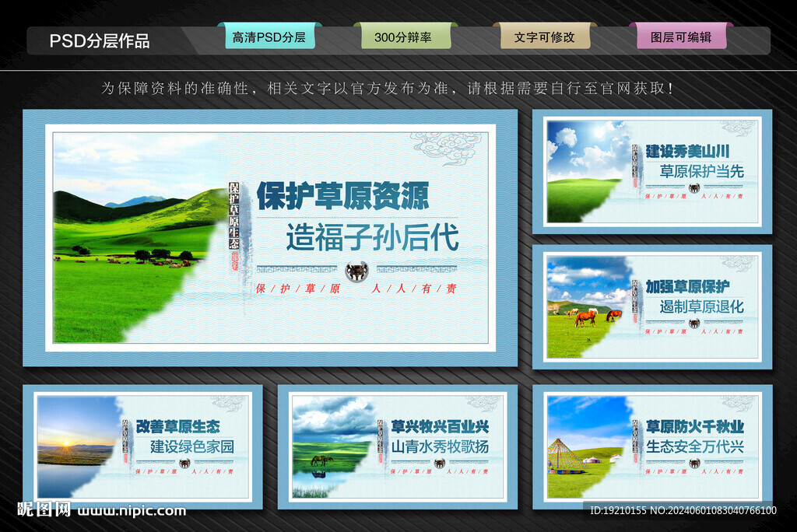The image size is (797, 532).
Task: Click the PSD分层作品 title text
Action: (100, 40)
